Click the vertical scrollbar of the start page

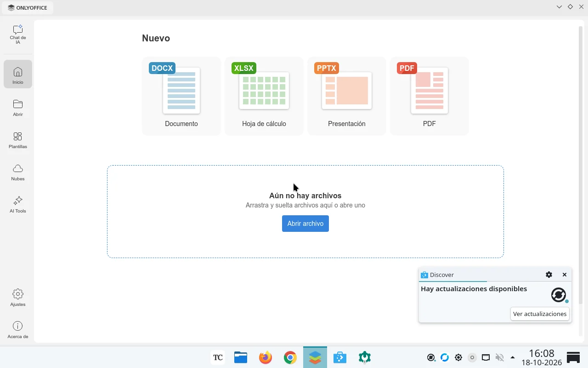[581, 166]
